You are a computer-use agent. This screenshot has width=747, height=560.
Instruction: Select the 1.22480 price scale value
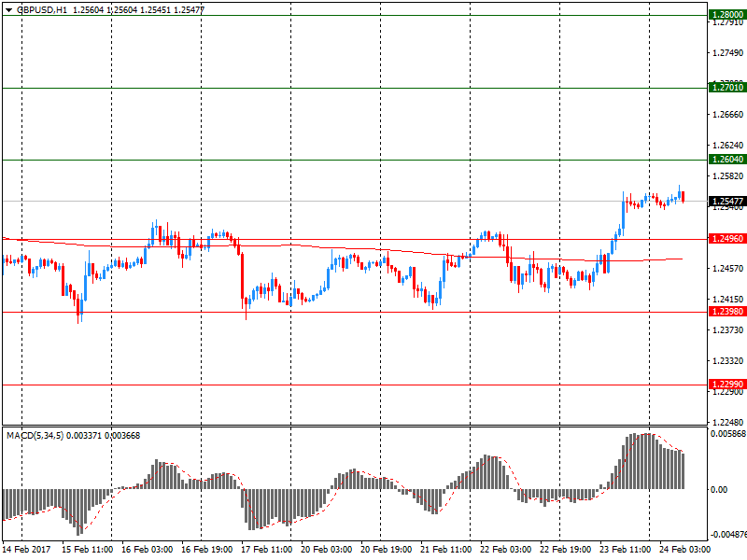[x=727, y=423]
